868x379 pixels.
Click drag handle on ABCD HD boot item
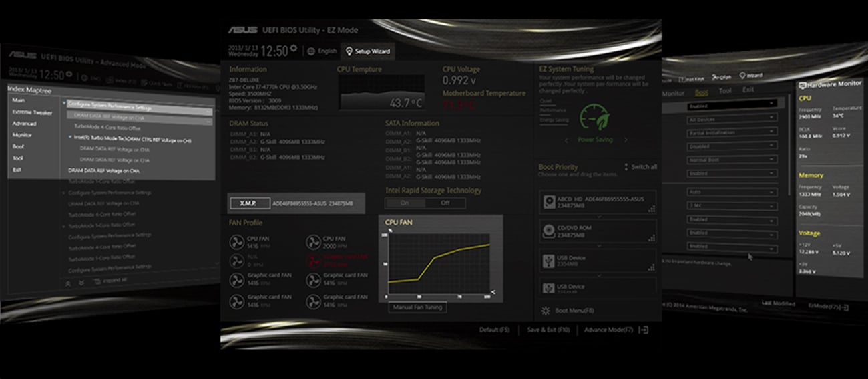[650, 209]
